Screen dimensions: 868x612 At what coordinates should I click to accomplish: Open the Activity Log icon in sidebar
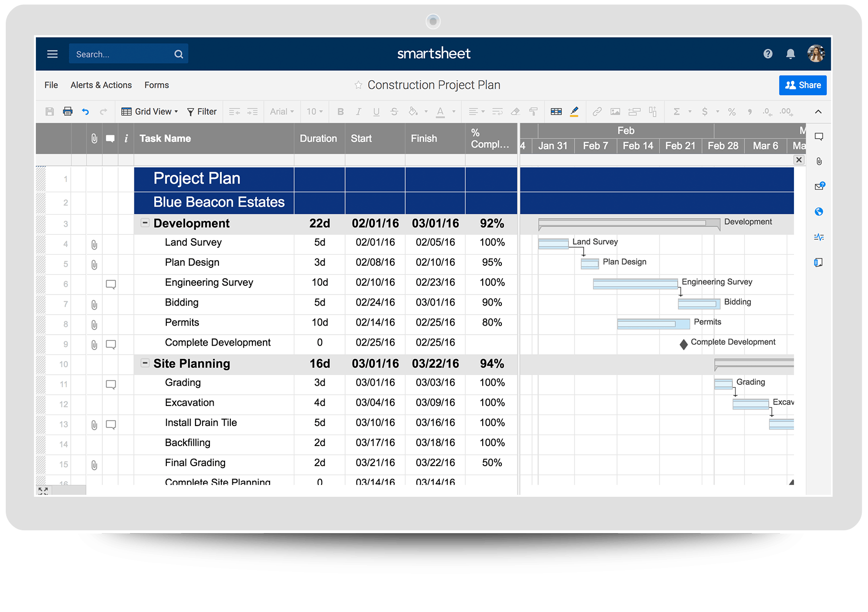click(819, 237)
